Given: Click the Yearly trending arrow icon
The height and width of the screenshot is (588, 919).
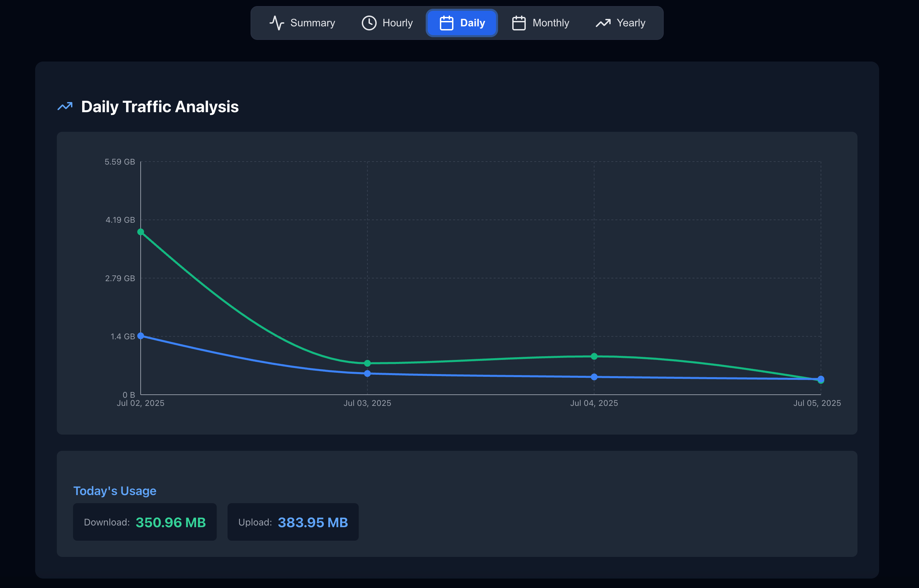Looking at the screenshot, I should coord(603,23).
